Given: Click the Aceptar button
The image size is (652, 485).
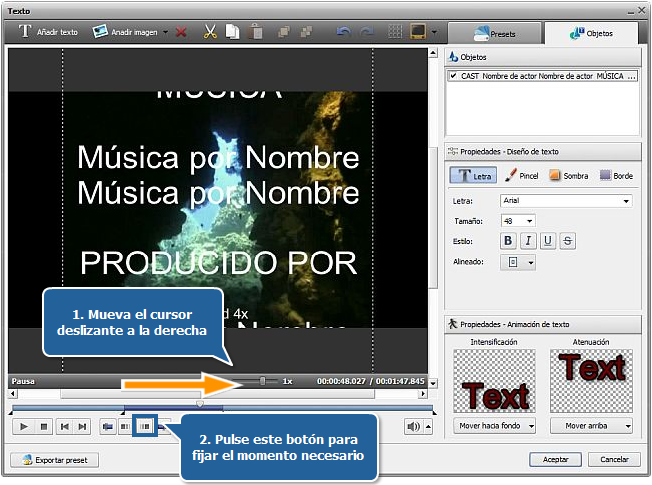Looking at the screenshot, I should point(555,459).
